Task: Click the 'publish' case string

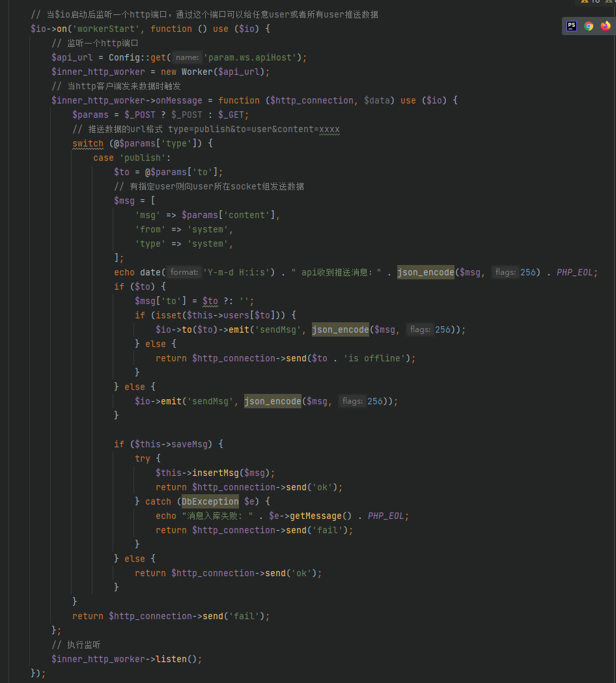Action: (143, 158)
